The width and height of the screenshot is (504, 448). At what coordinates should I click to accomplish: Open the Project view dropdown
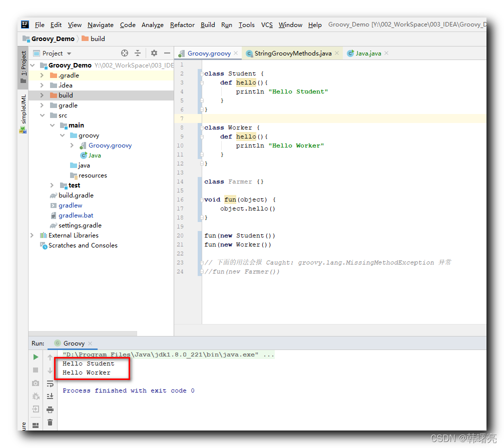[x=69, y=53]
